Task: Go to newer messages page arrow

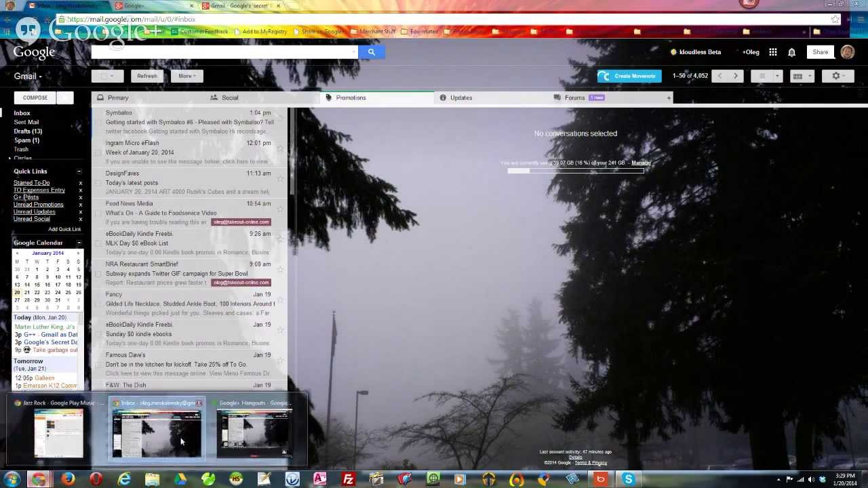Action: tap(719, 76)
